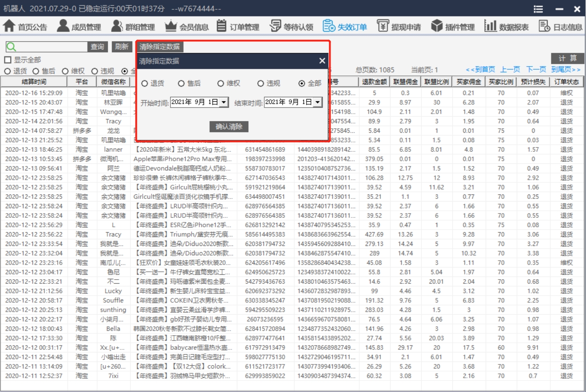Viewport: 586px width, 392px height.
Task: Open the 首页公告 home icon
Action: tap(9, 26)
